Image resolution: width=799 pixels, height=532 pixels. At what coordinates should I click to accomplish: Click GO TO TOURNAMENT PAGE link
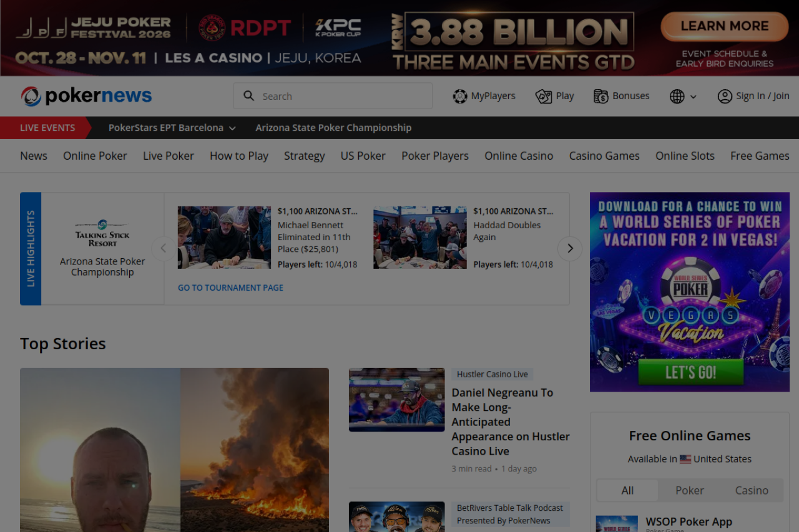point(230,288)
